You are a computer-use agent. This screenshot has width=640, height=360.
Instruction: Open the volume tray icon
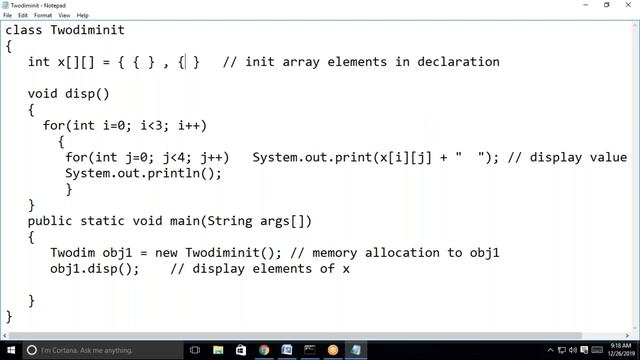pos(573,350)
